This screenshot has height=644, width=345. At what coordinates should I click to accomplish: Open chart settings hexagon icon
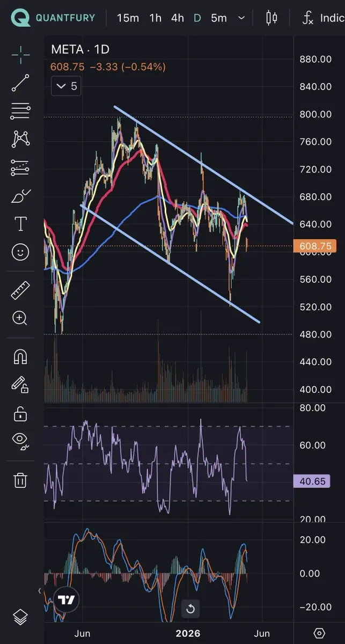pos(319,633)
